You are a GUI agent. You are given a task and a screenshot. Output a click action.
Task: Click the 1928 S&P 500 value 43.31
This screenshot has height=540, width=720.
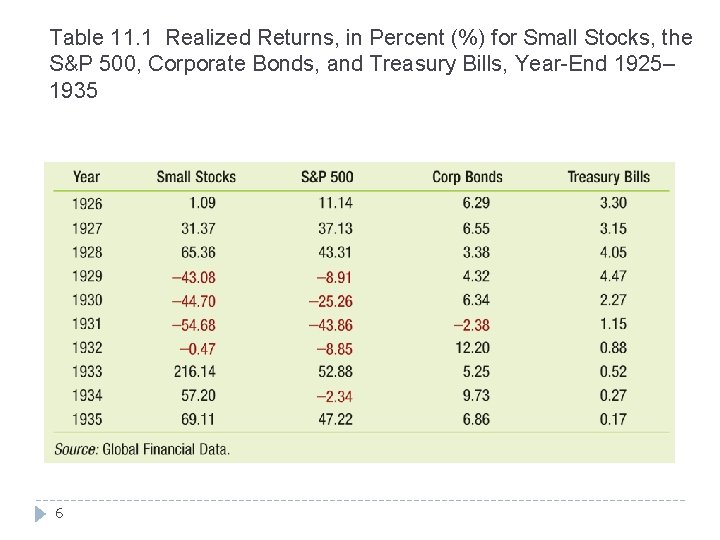[x=334, y=252]
